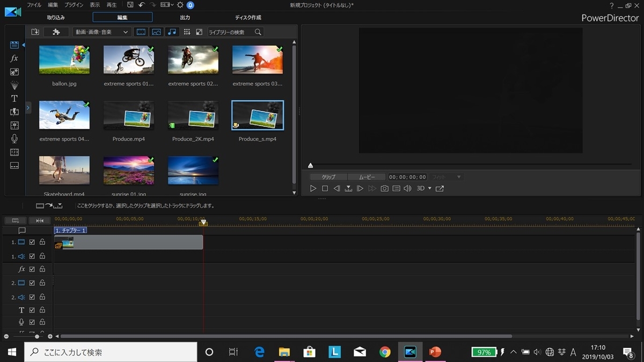
Task: Open the 編集 menu in the menu bar
Action: tap(53, 5)
